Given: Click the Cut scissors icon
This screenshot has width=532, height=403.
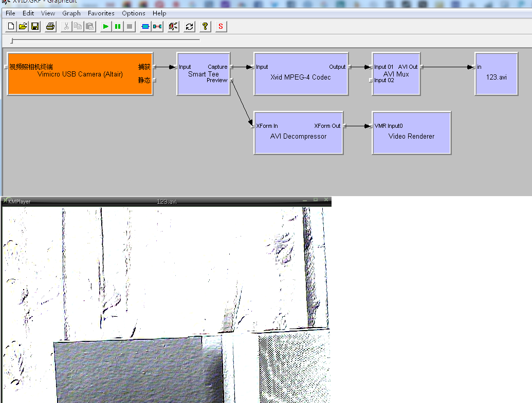Looking at the screenshot, I should click(66, 26).
